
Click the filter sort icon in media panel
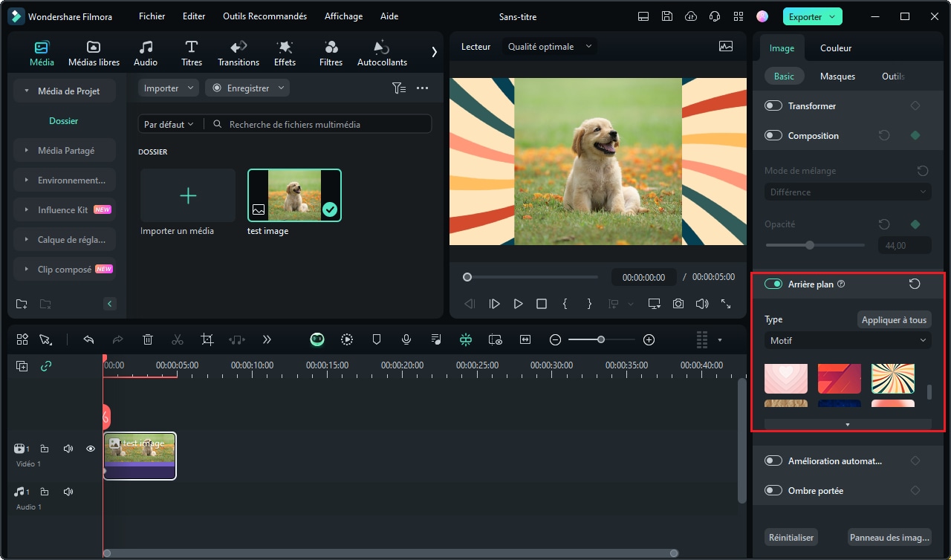[x=399, y=88]
